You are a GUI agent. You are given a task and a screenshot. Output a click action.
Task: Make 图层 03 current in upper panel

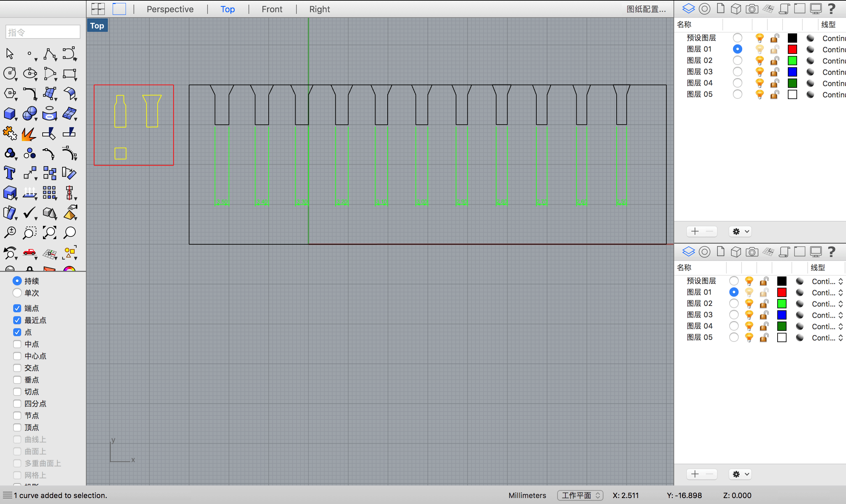737,72
